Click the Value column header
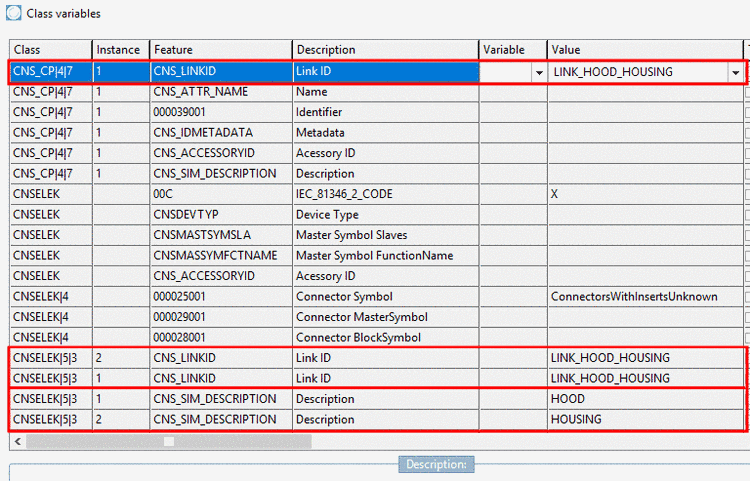 (x=645, y=50)
